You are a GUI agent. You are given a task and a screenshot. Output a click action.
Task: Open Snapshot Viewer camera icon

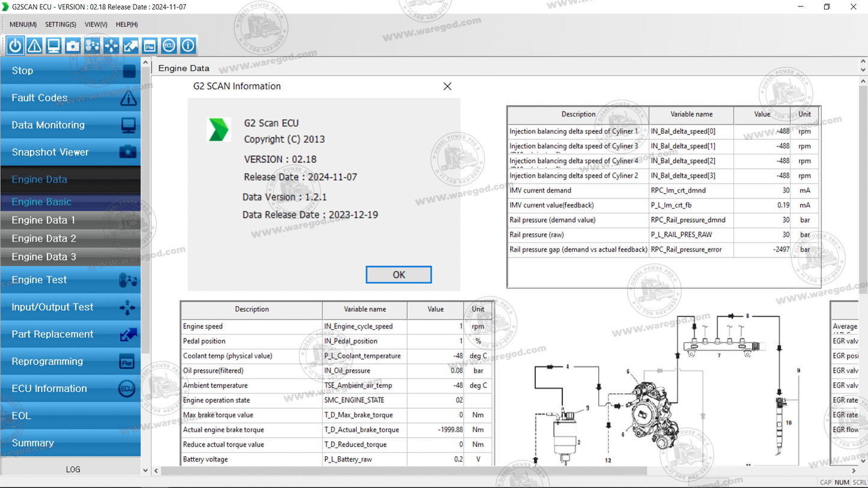pos(73,45)
